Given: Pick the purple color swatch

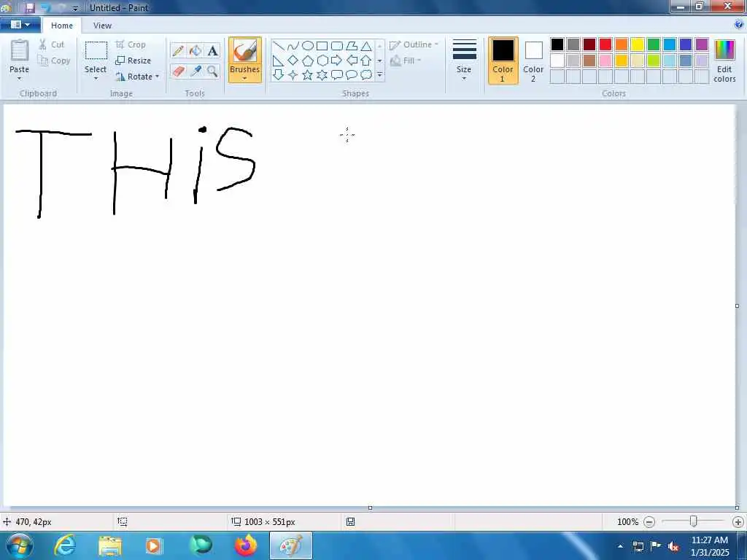Looking at the screenshot, I should click(x=702, y=44).
